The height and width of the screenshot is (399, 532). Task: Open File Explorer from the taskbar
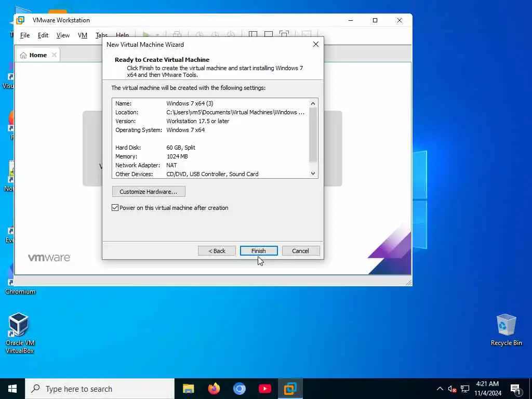click(188, 389)
